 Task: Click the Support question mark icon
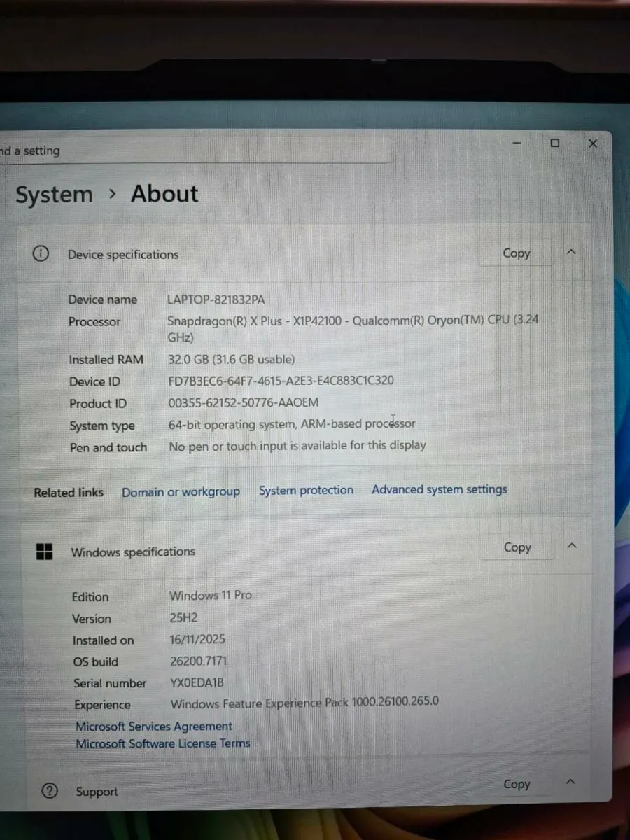coord(49,791)
